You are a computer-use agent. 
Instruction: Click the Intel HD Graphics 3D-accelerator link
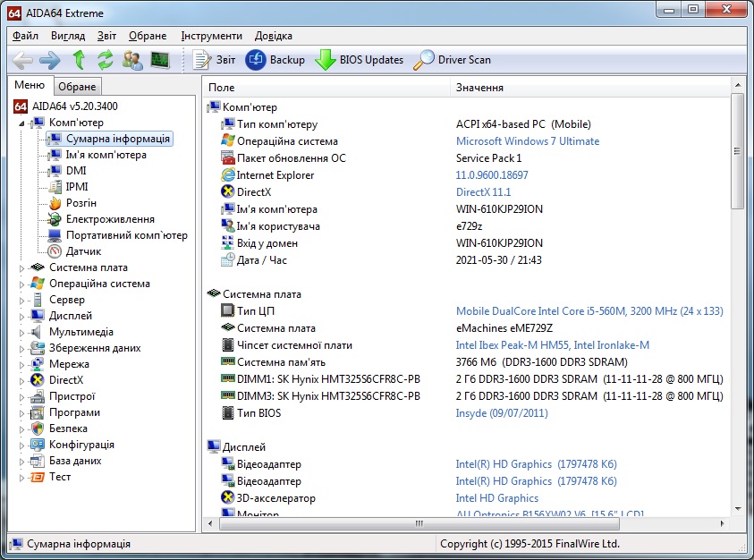coord(496,498)
